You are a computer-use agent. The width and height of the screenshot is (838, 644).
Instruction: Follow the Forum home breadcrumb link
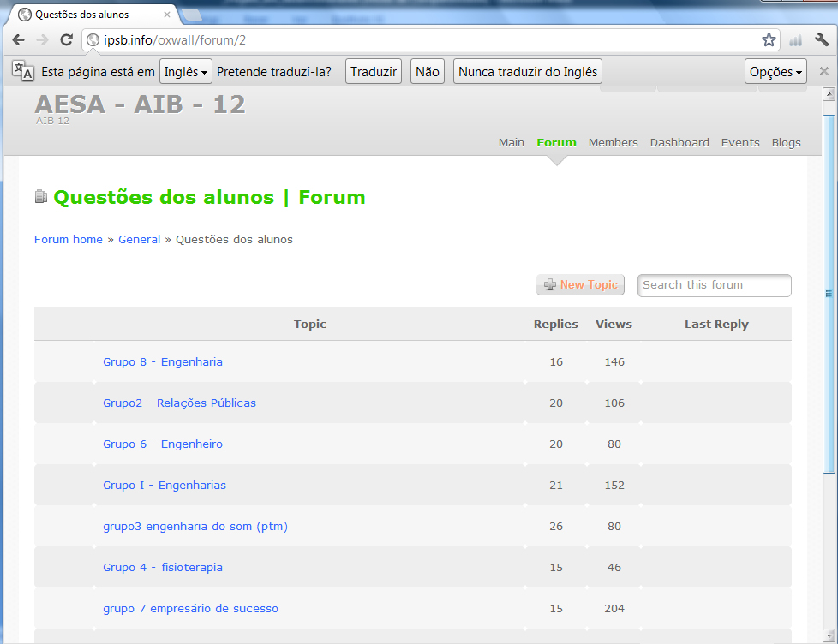coord(69,240)
